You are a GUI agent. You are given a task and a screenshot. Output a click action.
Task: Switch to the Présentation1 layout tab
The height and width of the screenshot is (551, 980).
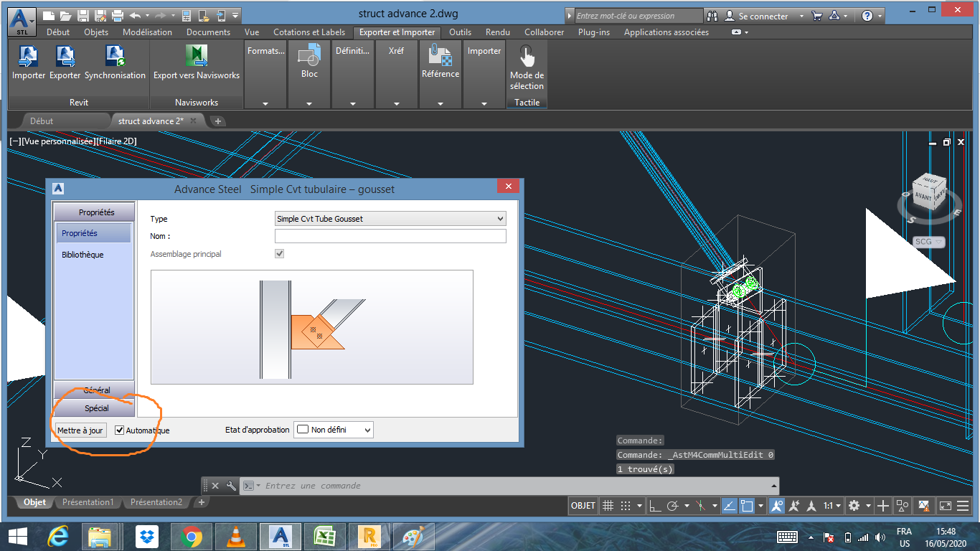pos(88,502)
